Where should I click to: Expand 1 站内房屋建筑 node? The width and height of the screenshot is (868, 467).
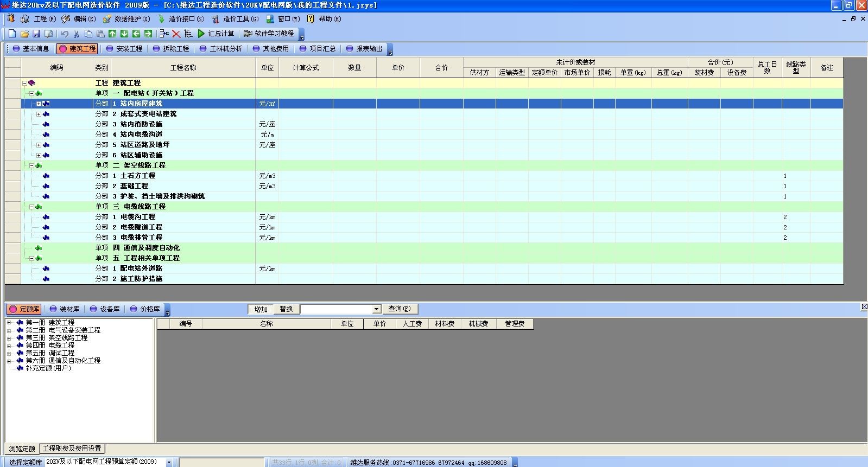pyautogui.click(x=39, y=104)
